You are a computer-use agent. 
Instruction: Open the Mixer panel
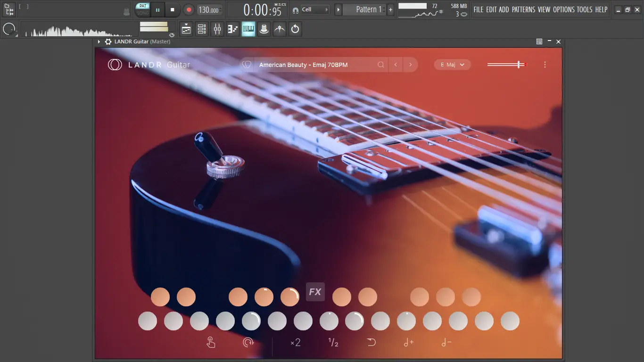point(217,29)
